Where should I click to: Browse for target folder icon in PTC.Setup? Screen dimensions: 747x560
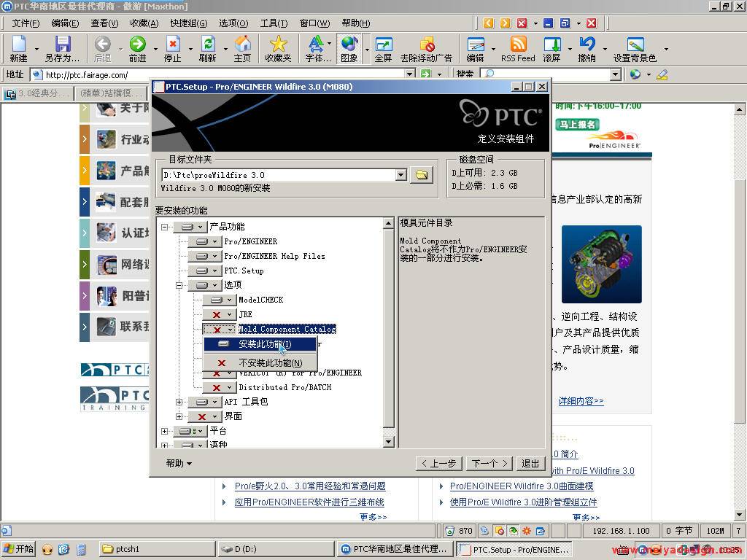coord(422,175)
